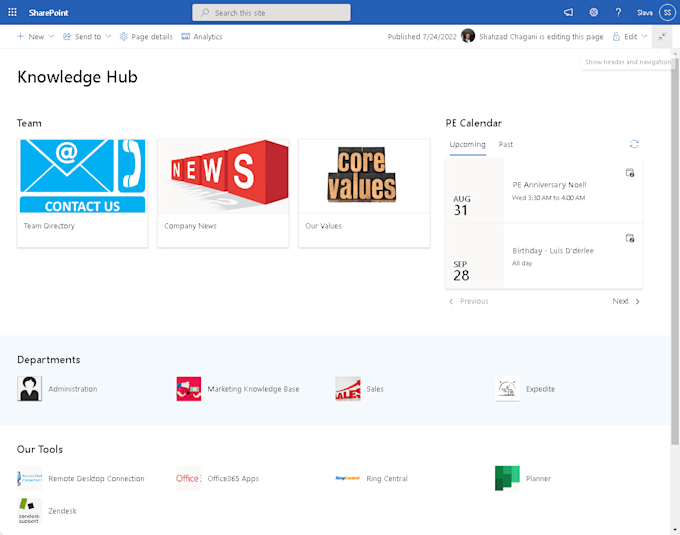Viewport: 680px width, 535px height.
Task: Open Office365 Apps link
Action: tap(233, 479)
